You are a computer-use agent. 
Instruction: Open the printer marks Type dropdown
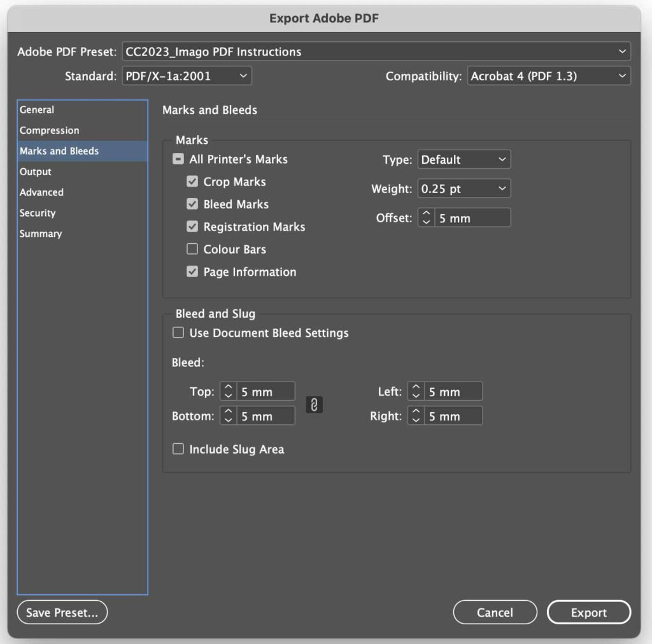464,159
